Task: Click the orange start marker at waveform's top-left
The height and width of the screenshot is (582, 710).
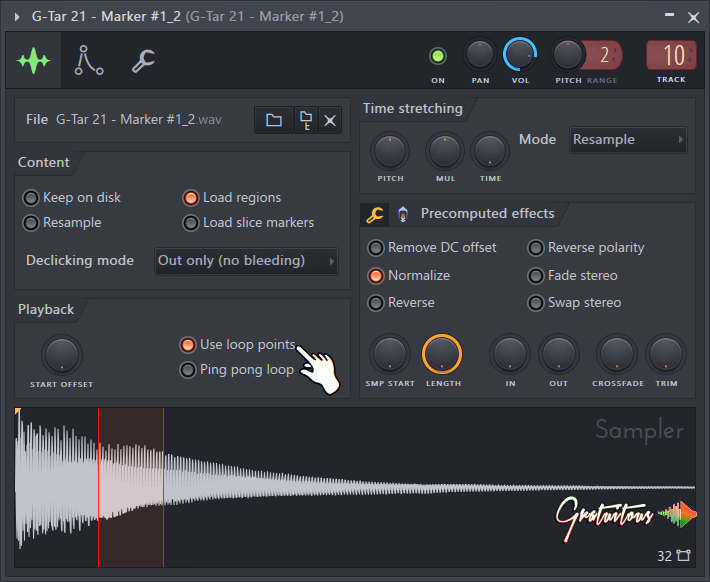Action: [x=18, y=412]
